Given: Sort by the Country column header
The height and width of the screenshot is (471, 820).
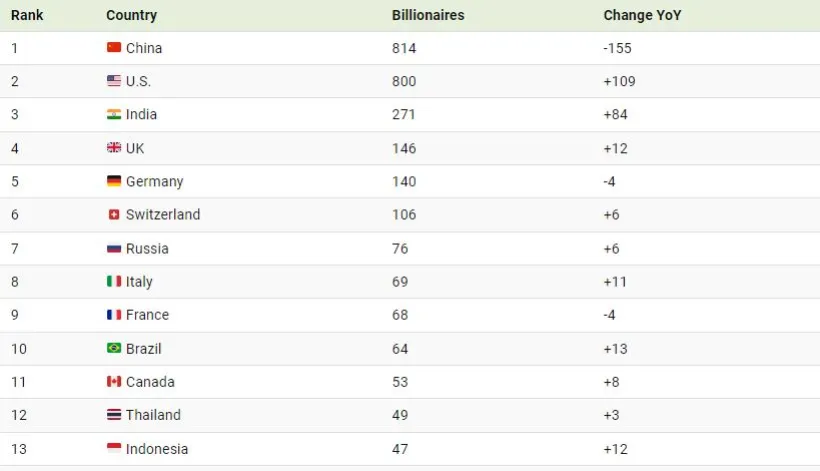Looking at the screenshot, I should [x=131, y=16].
